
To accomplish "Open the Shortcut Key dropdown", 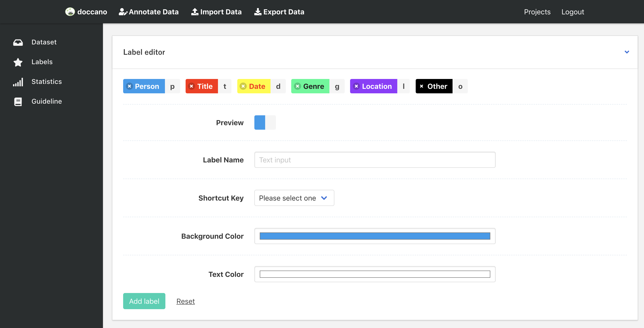I will (294, 198).
